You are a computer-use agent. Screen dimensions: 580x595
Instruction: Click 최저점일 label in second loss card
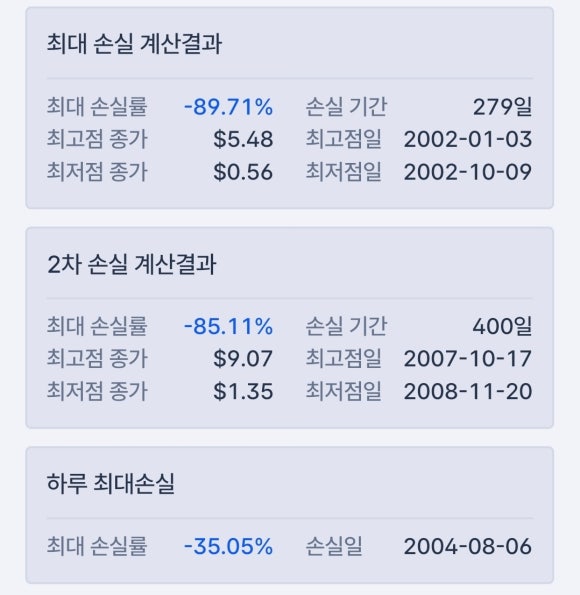344,391
